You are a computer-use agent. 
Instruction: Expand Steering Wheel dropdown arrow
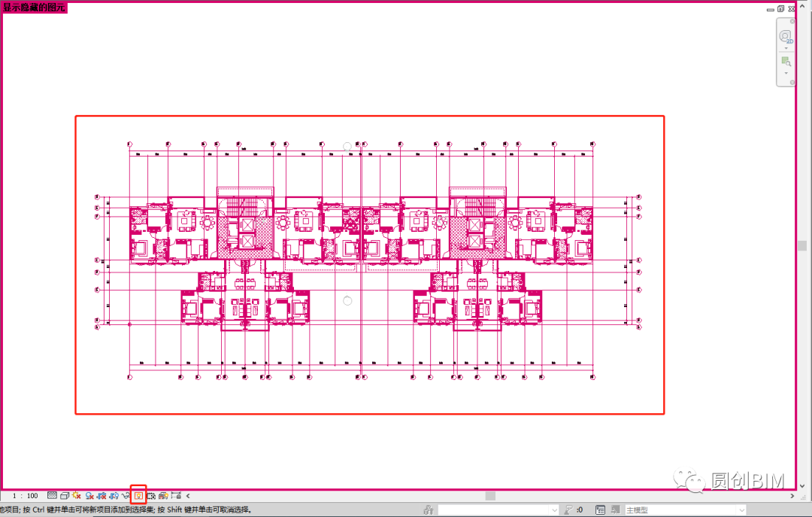(786, 48)
